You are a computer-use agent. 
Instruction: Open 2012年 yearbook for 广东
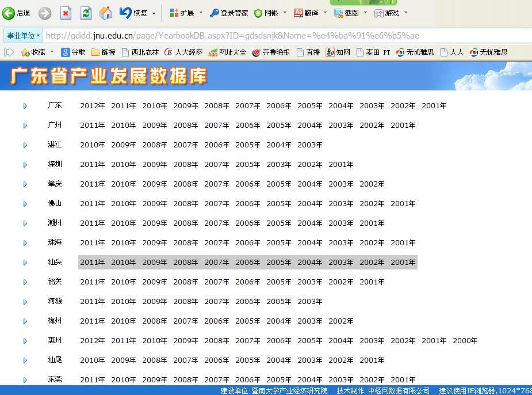[93, 105]
